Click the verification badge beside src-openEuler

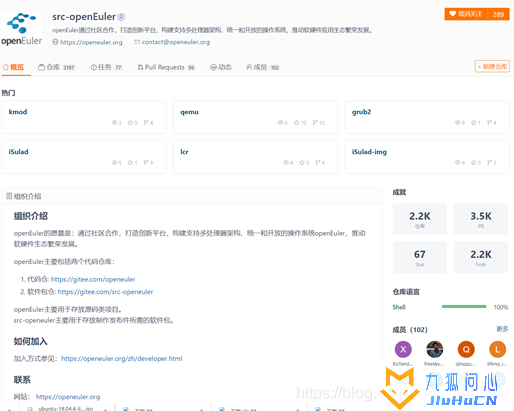click(121, 17)
